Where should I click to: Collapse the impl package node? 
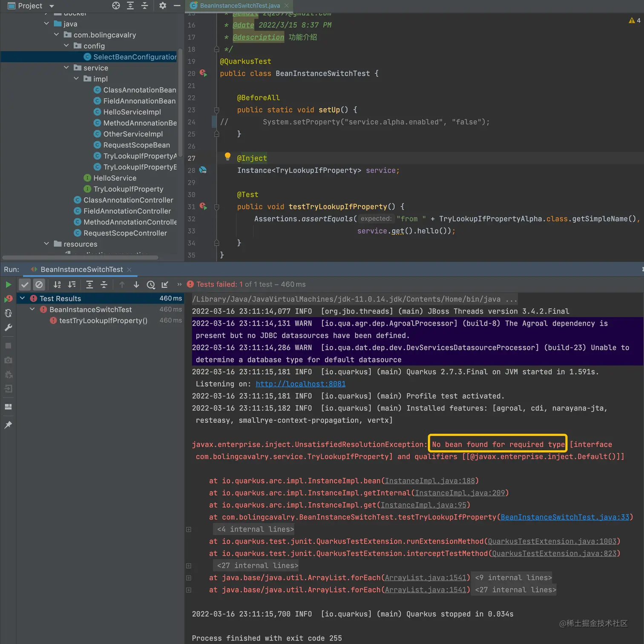point(76,79)
